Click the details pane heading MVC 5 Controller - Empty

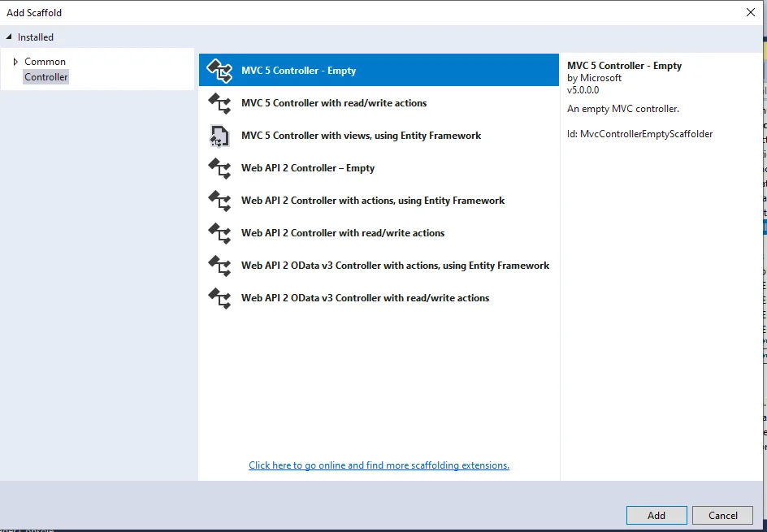click(624, 66)
